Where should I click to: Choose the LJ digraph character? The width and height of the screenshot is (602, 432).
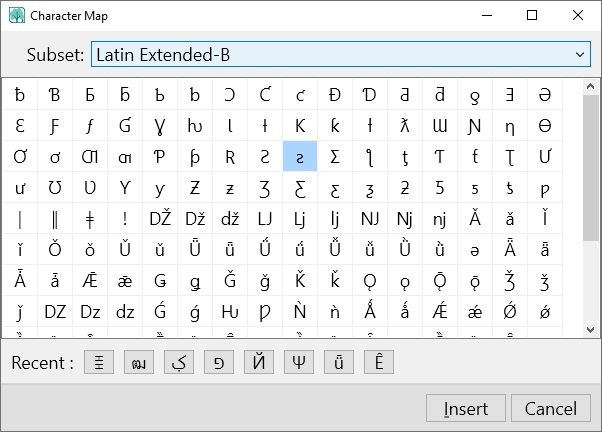(265, 218)
